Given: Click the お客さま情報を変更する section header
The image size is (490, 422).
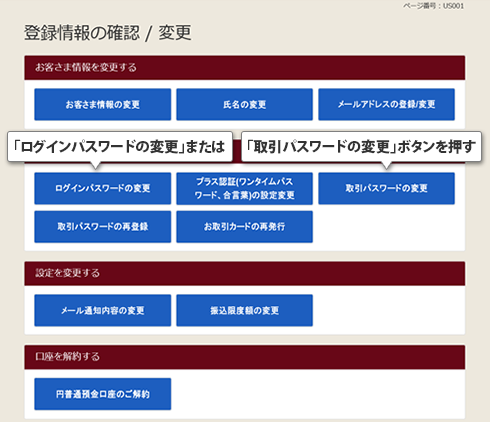Looking at the screenshot, I should click(x=245, y=68).
